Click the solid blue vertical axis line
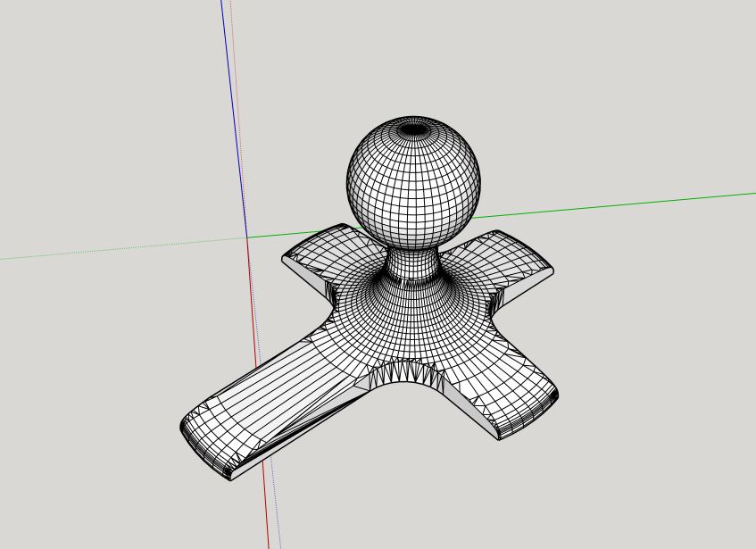 (234, 118)
